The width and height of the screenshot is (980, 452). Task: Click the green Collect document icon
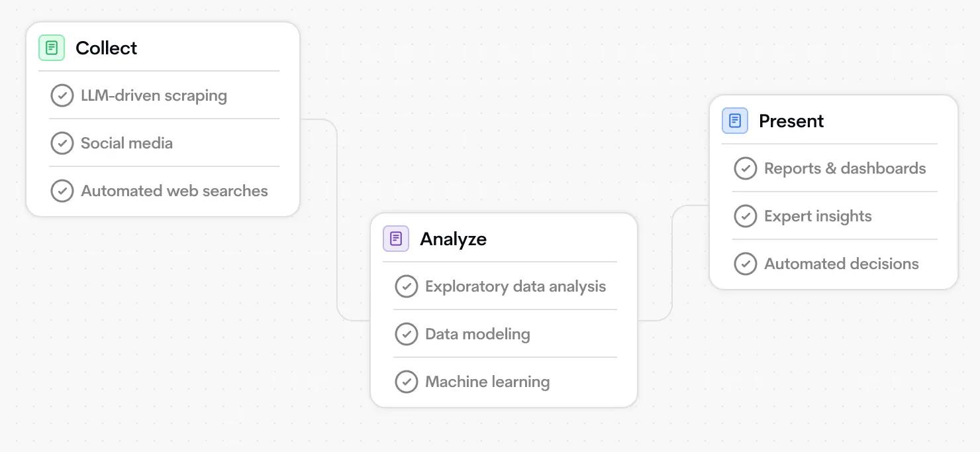tap(52, 48)
